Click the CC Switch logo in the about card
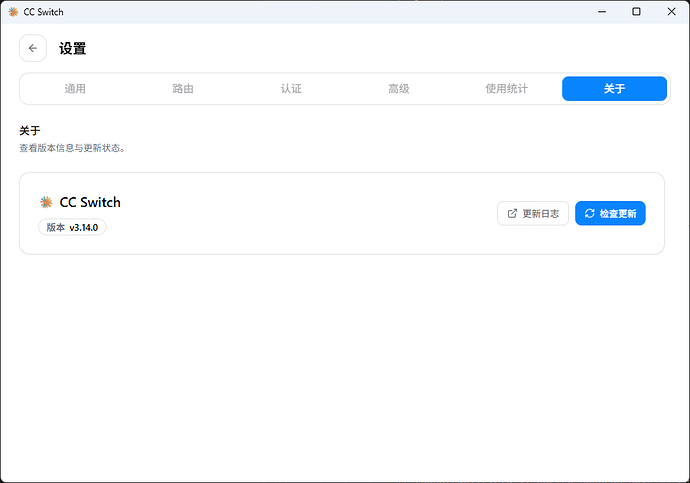This screenshot has height=483, width=690. coord(46,202)
